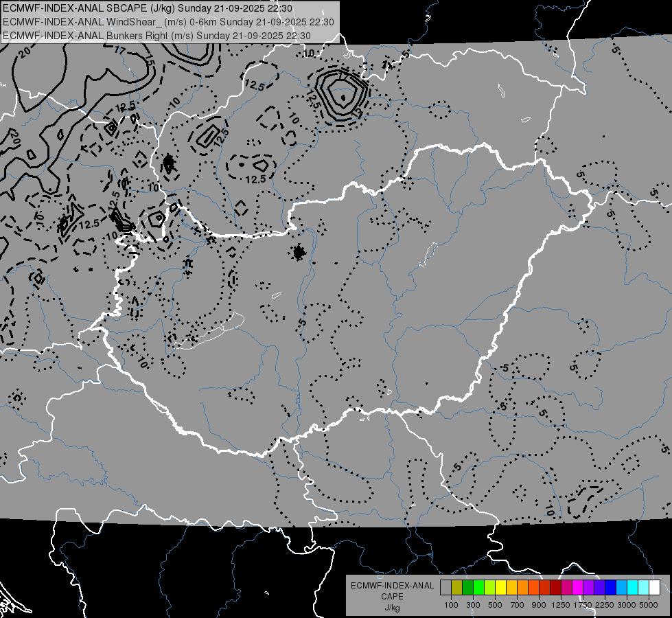Viewport: 672px width, 618px height.
Task: Select the yellow CAPE legend swatch
Action: pyautogui.click(x=500, y=588)
